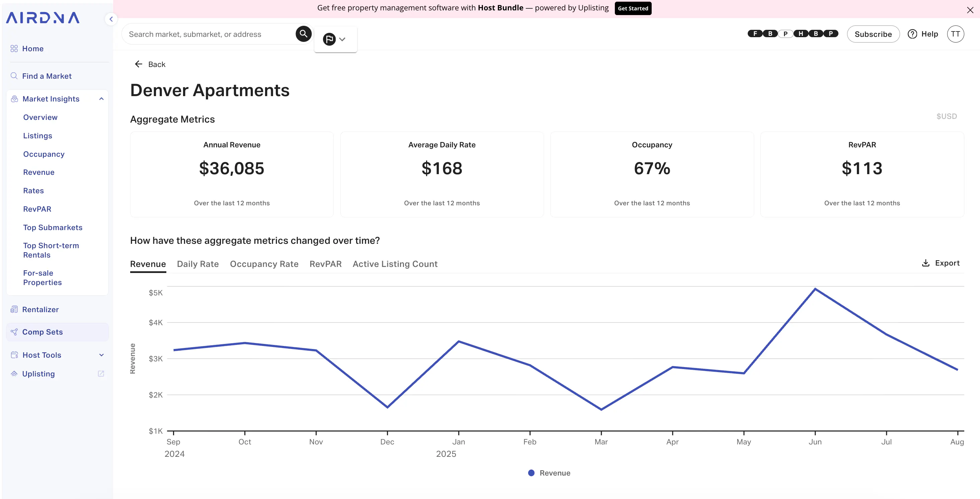This screenshot has height=499, width=980.
Task: Switch to the RevPAR chart tab
Action: click(326, 264)
